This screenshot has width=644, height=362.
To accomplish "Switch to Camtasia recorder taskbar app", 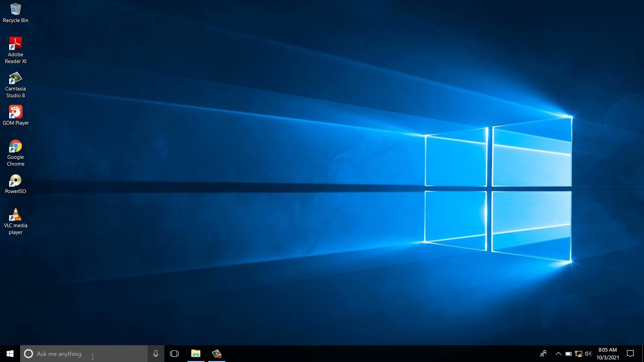I will pos(217,353).
